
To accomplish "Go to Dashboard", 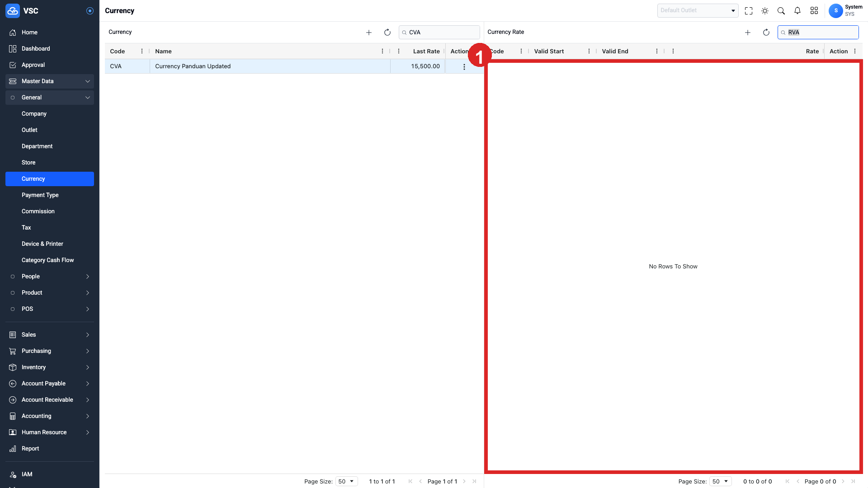I will (x=50, y=49).
